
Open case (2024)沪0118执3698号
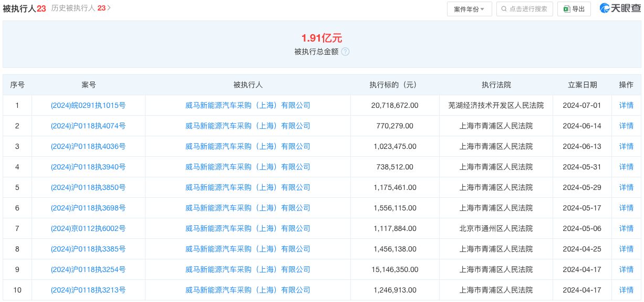88,208
